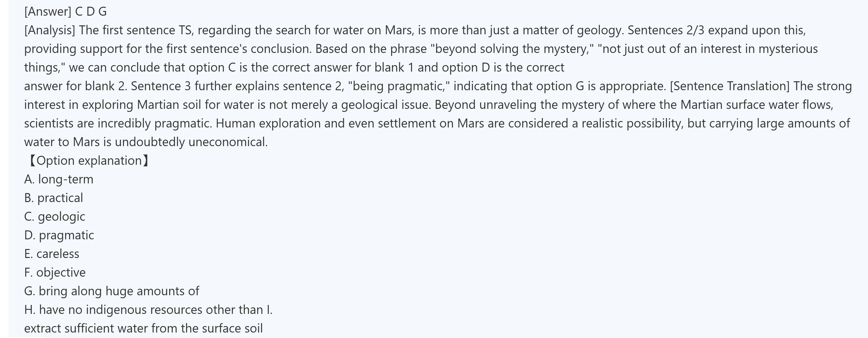Click the quoted phrase "being pragmatic"
This screenshot has width=868, height=338.
pyautogui.click(x=399, y=86)
